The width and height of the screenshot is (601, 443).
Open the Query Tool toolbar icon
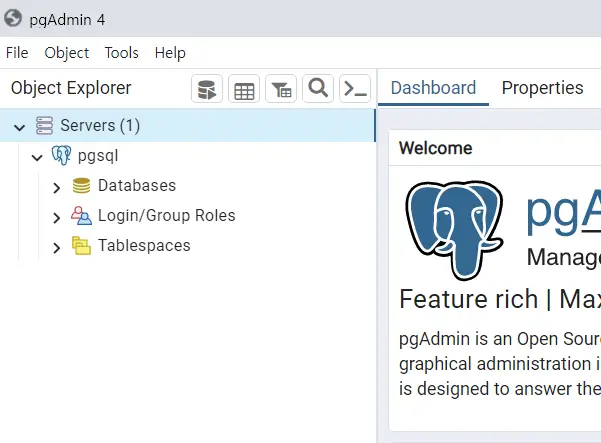click(207, 89)
